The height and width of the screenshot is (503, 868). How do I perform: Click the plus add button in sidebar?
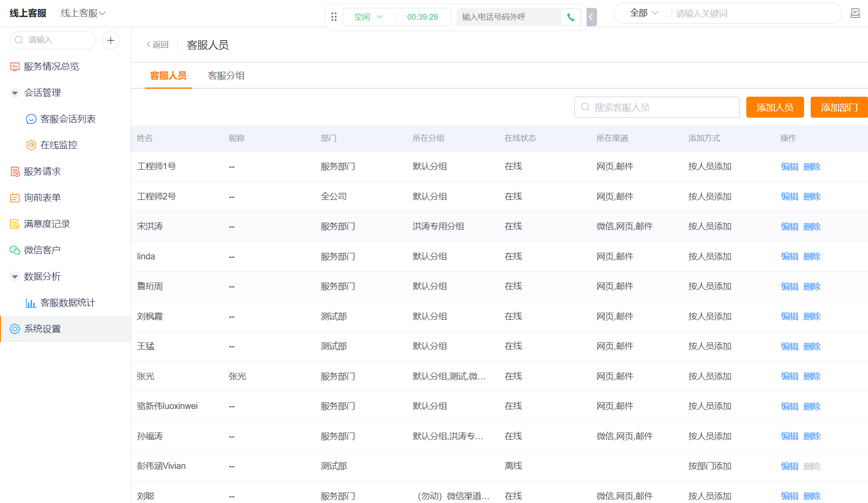pos(111,40)
